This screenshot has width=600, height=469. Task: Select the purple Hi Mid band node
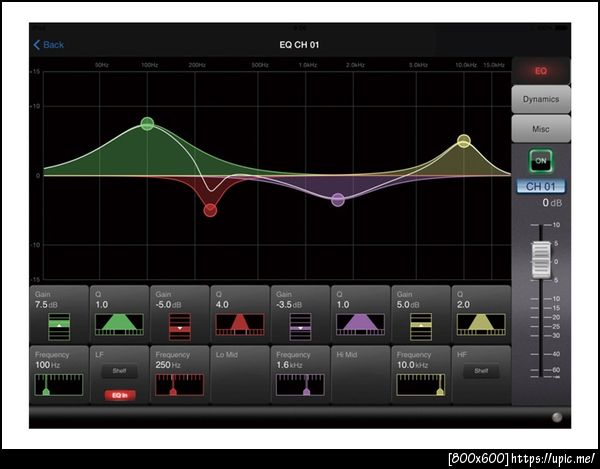(x=338, y=199)
